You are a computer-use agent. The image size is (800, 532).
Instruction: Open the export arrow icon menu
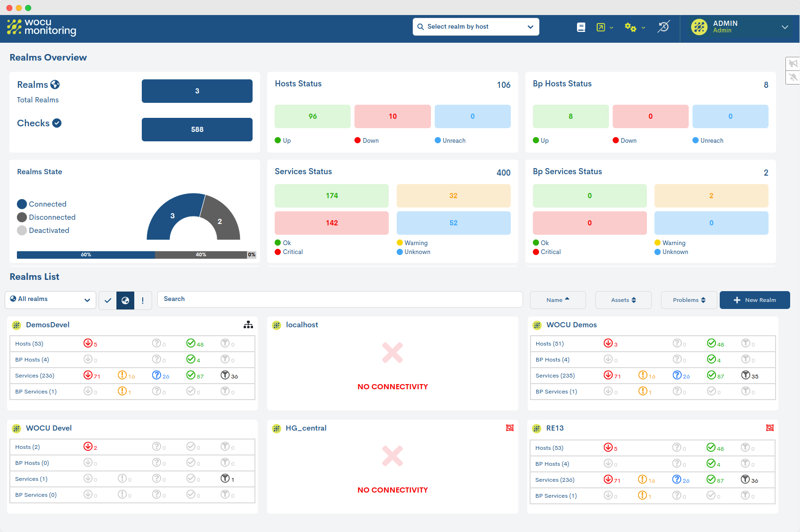click(x=600, y=27)
